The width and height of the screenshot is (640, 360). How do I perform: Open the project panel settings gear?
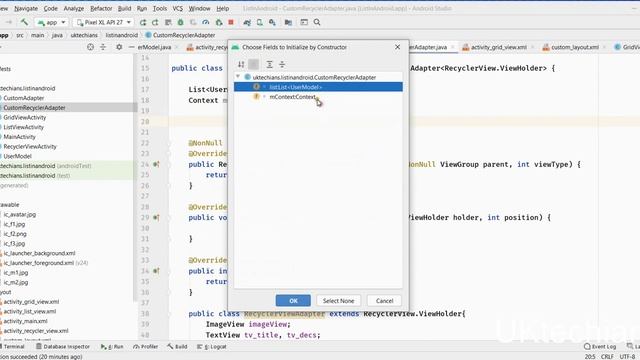click(119, 47)
